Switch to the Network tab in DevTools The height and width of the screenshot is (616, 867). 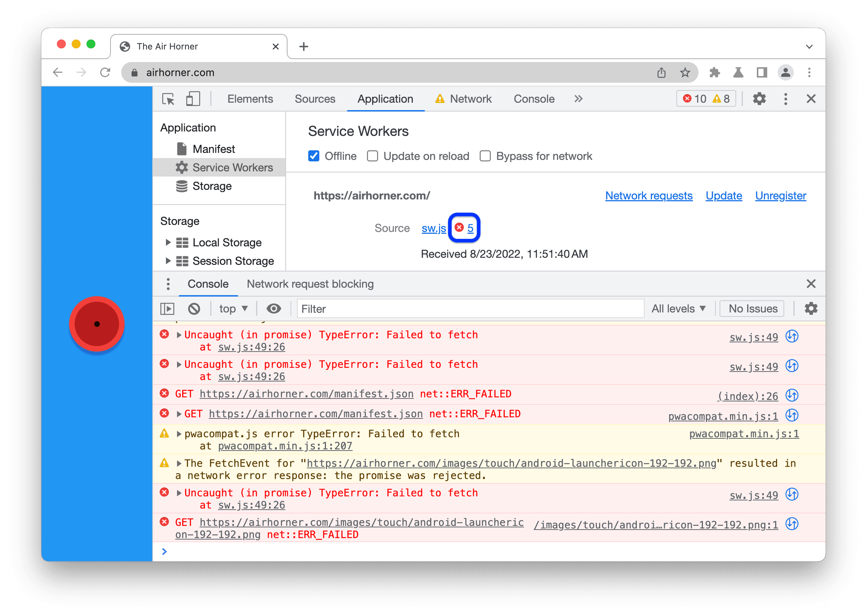click(x=471, y=99)
